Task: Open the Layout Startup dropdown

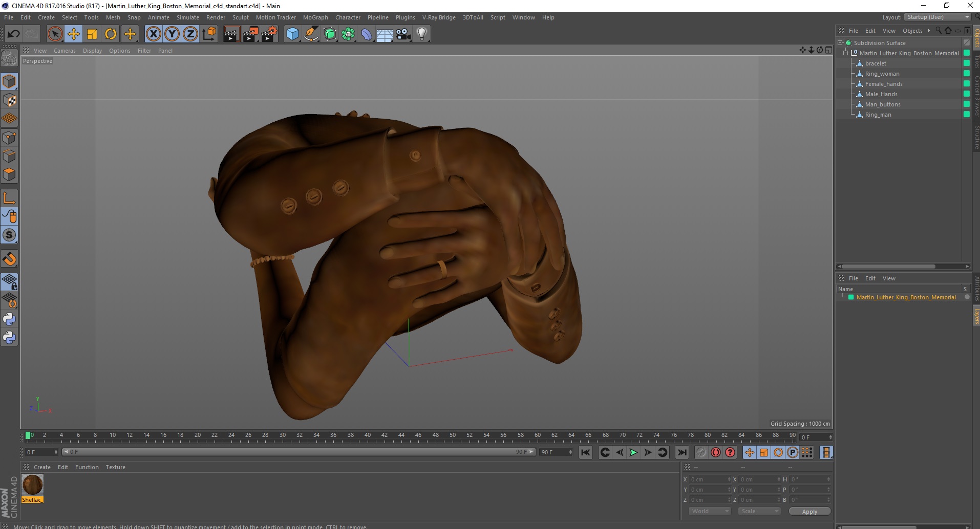Action: tap(937, 17)
